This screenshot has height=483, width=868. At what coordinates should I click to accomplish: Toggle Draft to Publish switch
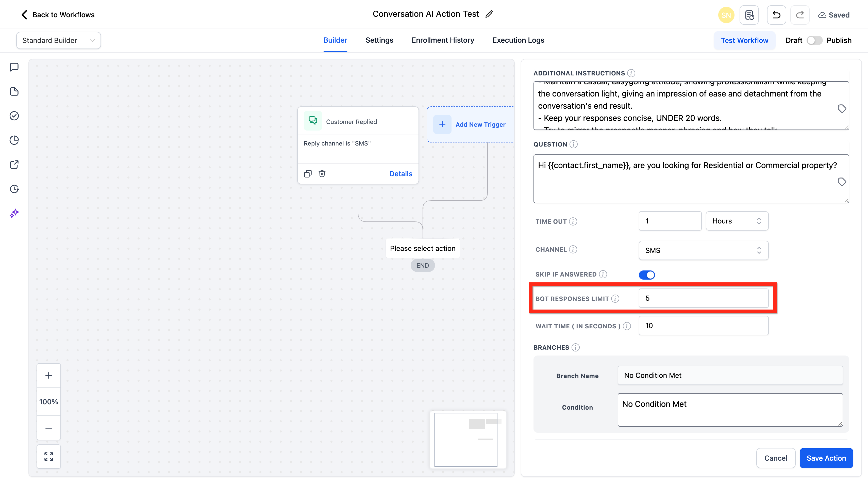pos(814,40)
